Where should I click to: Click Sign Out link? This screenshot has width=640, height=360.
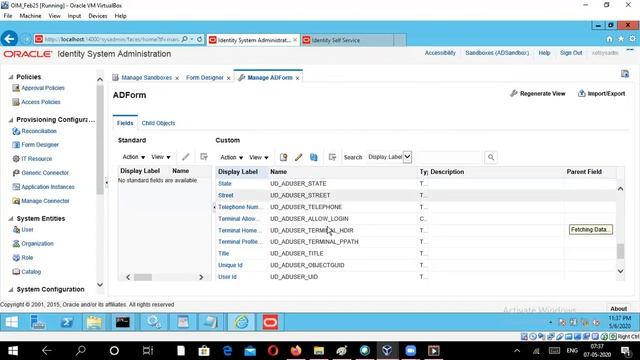571,53
